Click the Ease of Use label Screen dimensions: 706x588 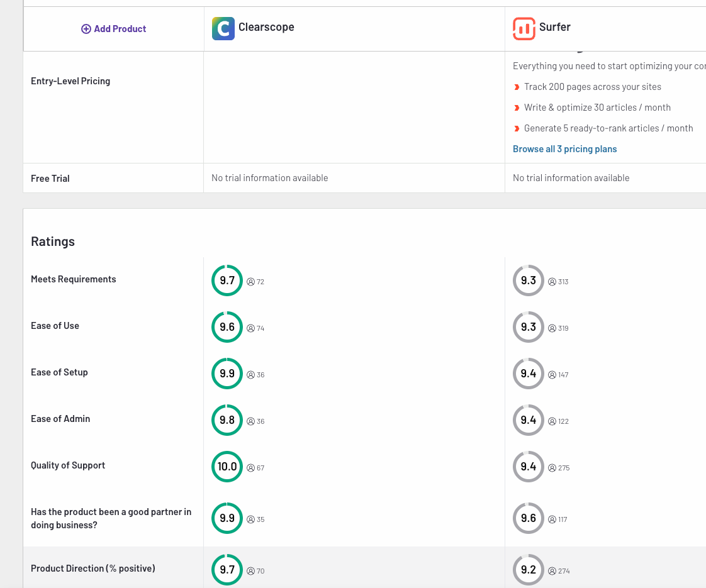click(55, 326)
